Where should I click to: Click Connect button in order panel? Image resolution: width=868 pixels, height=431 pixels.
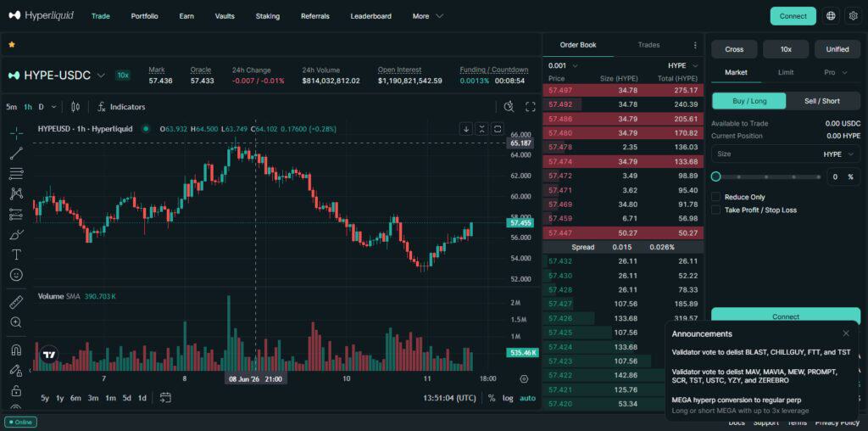[786, 316]
